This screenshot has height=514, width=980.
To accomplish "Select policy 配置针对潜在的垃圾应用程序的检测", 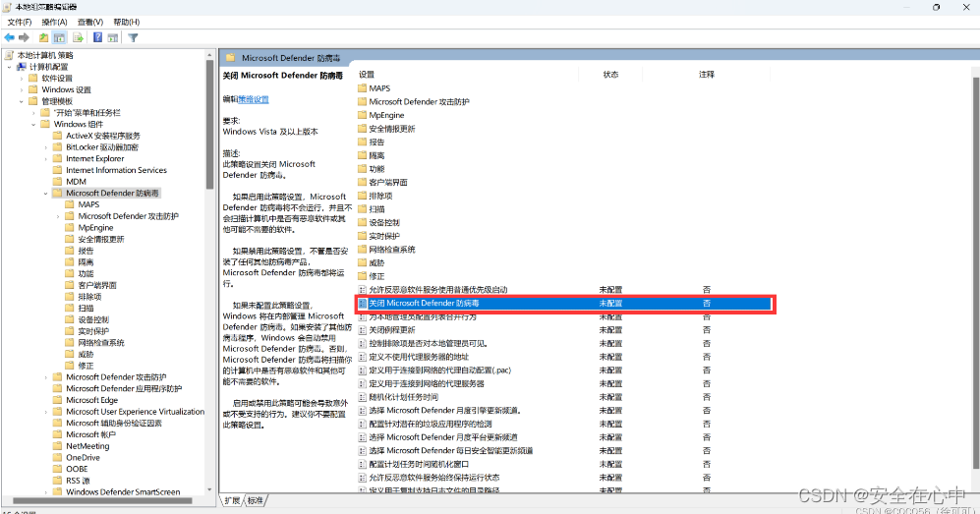I will tap(430, 424).
